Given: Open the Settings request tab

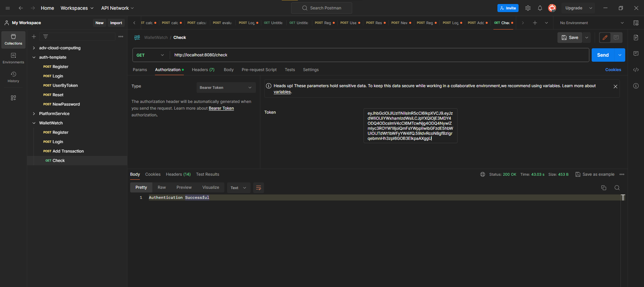Looking at the screenshot, I should pyautogui.click(x=311, y=70).
